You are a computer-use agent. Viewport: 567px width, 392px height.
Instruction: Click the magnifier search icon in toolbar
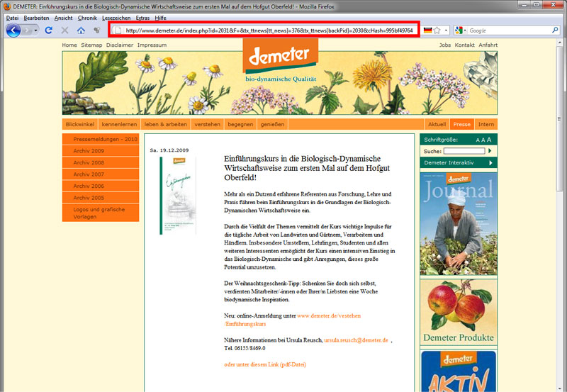(555, 30)
